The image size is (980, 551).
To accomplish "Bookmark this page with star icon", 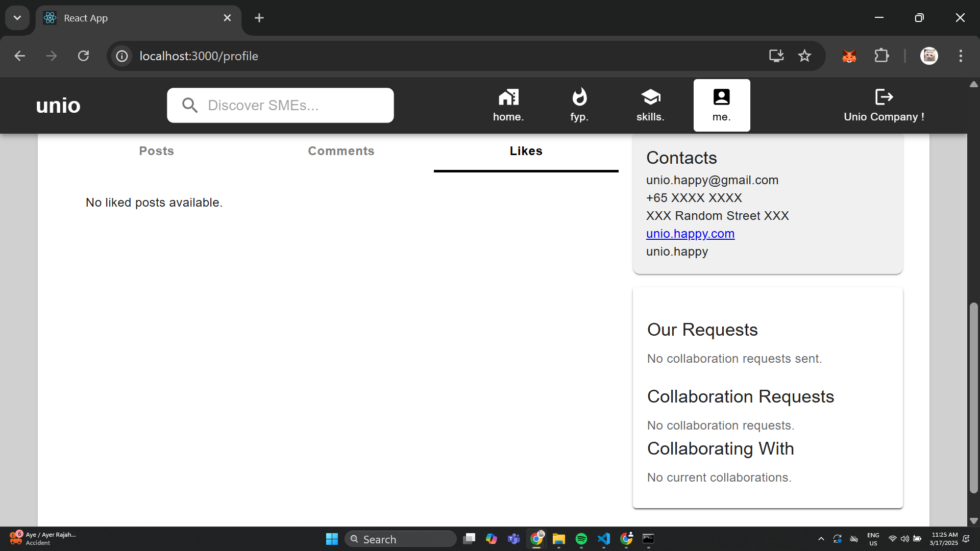I will pyautogui.click(x=804, y=56).
